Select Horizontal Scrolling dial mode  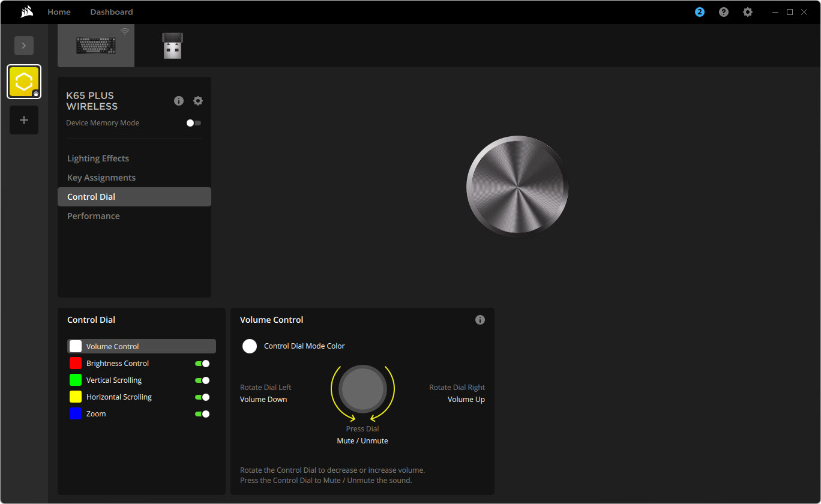[119, 397]
